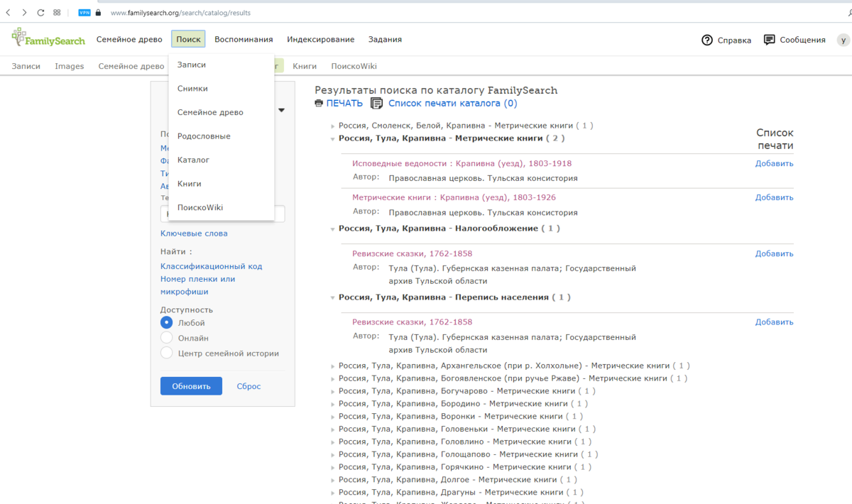Click the ПЕЧАТЬ link
Viewport: 852px width, 504px height.
[344, 104]
